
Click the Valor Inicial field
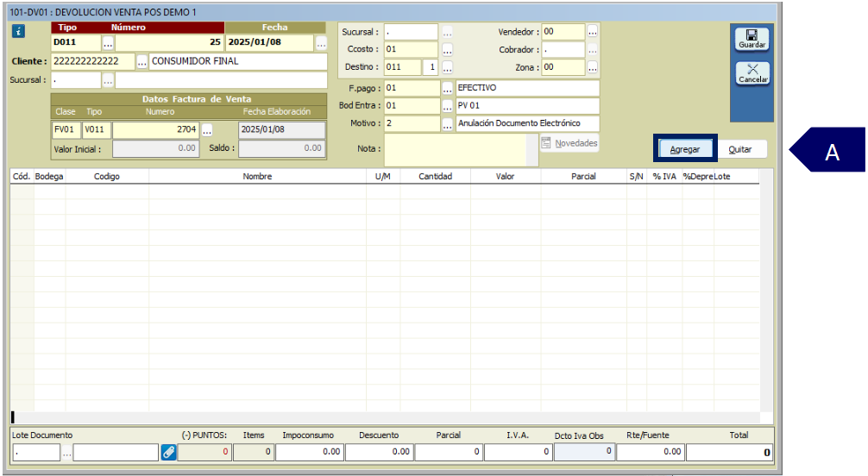[x=155, y=148]
